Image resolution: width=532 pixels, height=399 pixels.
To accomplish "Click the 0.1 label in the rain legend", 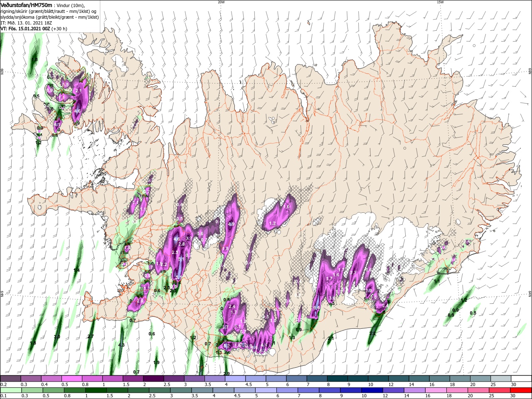I will click(x=4, y=396).
